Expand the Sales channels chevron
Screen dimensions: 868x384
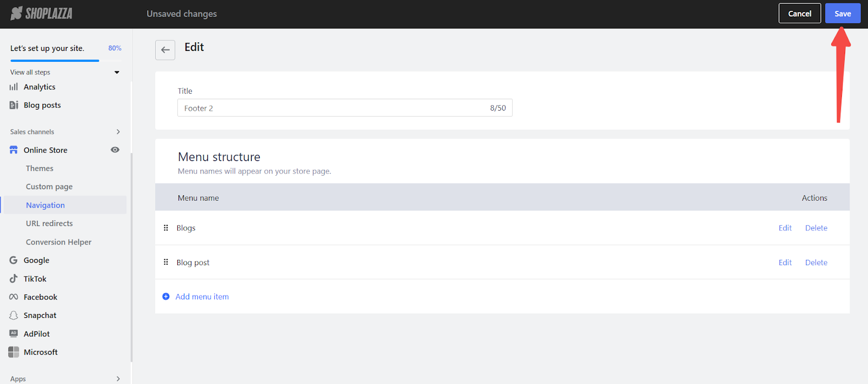point(118,132)
